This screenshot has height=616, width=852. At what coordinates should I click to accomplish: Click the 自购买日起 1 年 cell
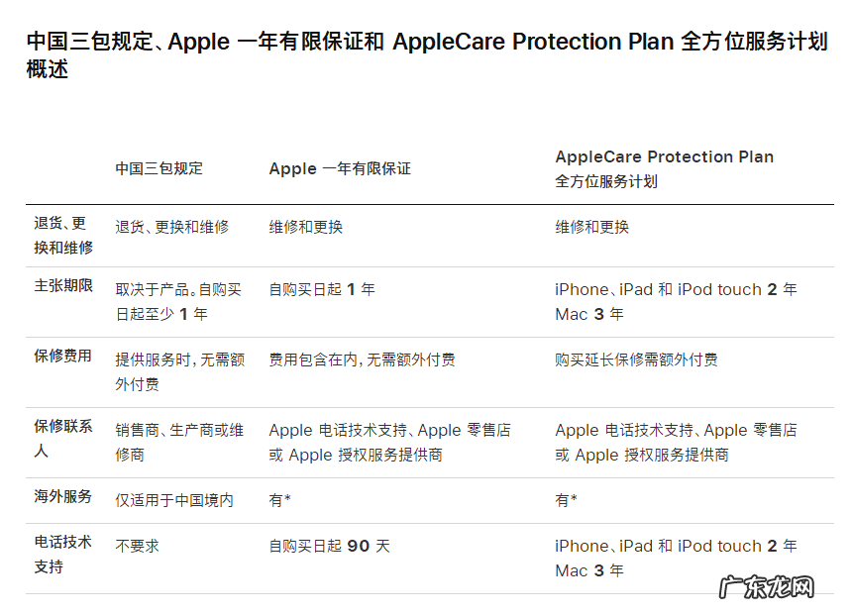click(322, 290)
